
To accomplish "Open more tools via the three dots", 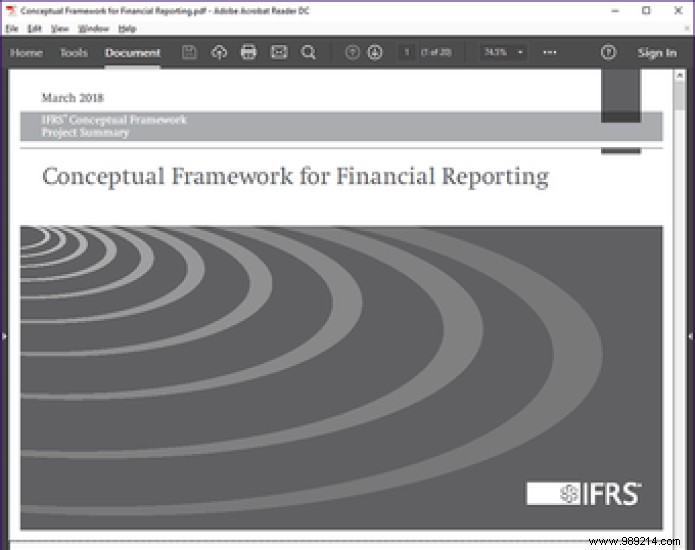I will (x=550, y=52).
